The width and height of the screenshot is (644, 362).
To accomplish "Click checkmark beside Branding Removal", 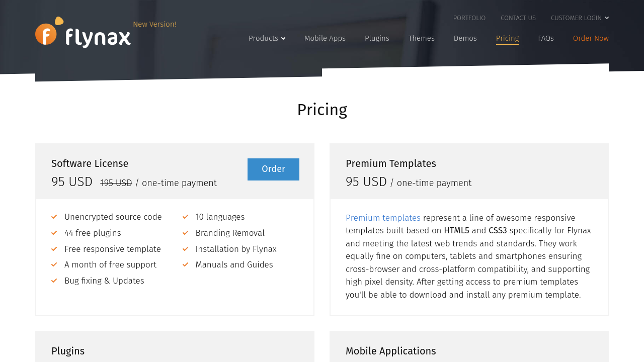I will coord(185,233).
